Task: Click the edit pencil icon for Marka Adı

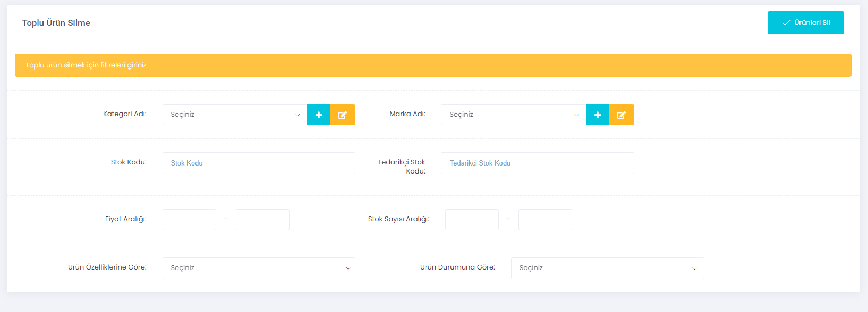Action: (x=622, y=115)
